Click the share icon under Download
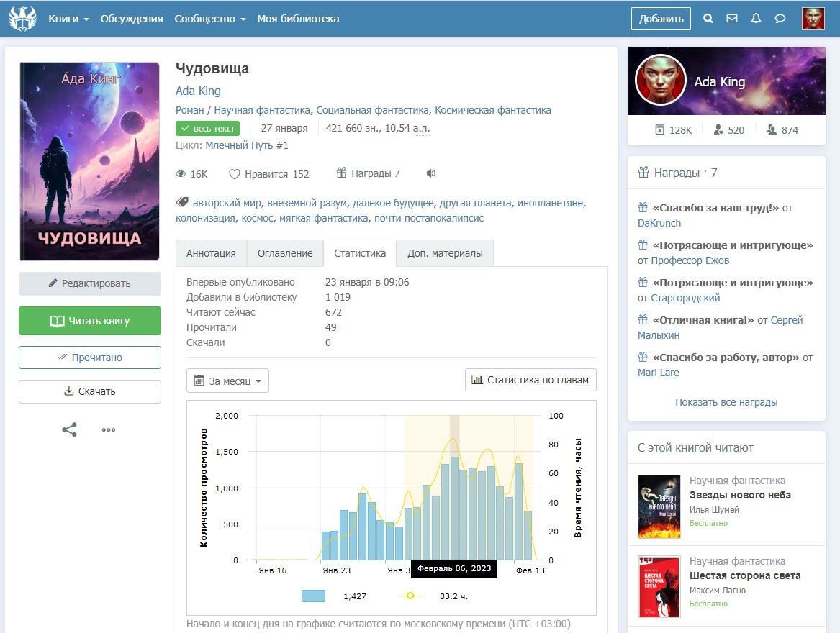 (69, 429)
